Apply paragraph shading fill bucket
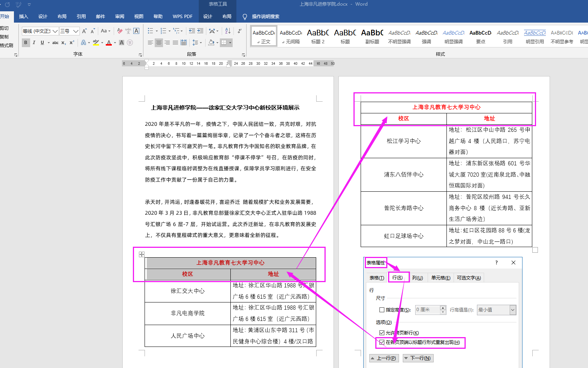This screenshot has width=588, height=368. pyautogui.click(x=211, y=43)
